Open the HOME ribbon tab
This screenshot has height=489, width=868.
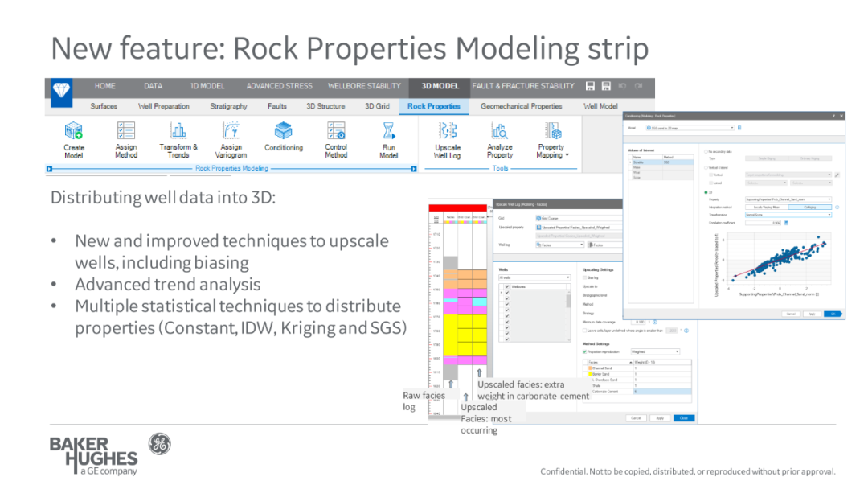pos(104,86)
